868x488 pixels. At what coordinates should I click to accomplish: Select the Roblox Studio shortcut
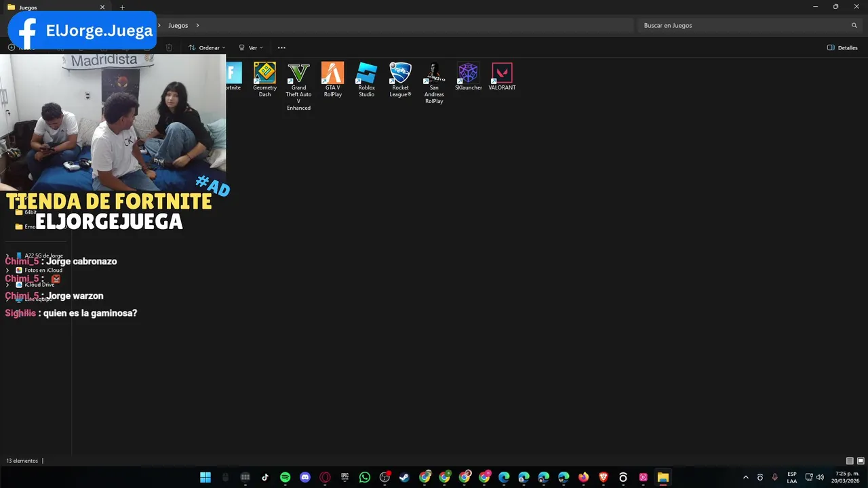(366, 80)
